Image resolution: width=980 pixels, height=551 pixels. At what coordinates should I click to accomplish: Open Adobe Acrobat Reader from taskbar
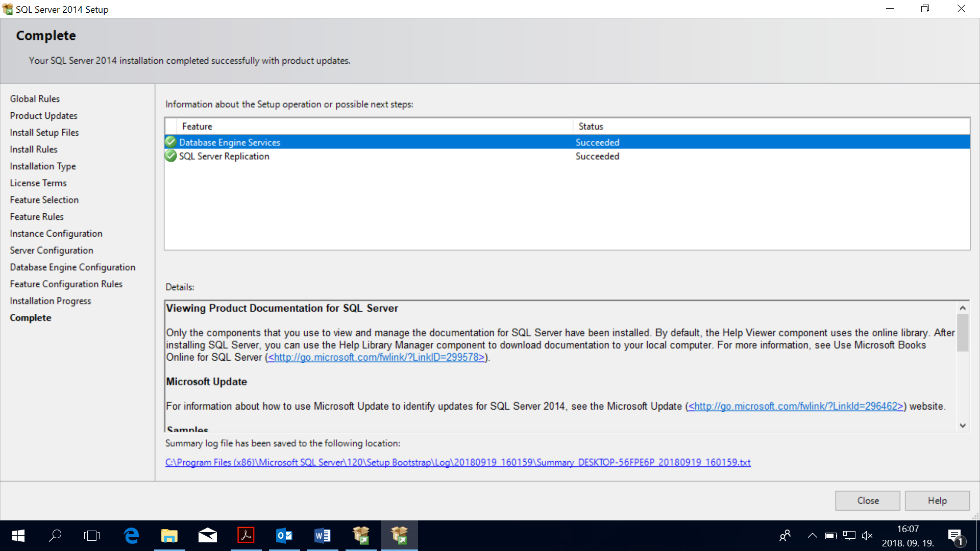coord(246,536)
